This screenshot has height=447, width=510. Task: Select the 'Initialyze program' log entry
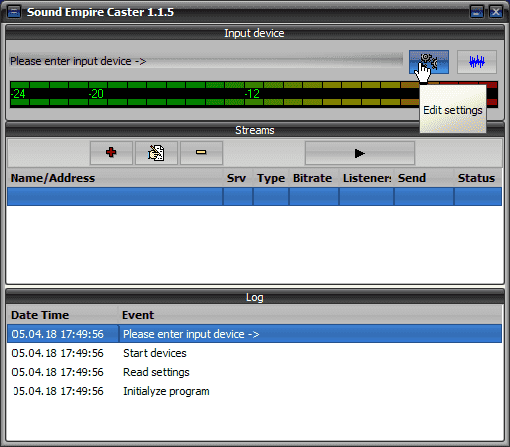[x=254, y=391]
